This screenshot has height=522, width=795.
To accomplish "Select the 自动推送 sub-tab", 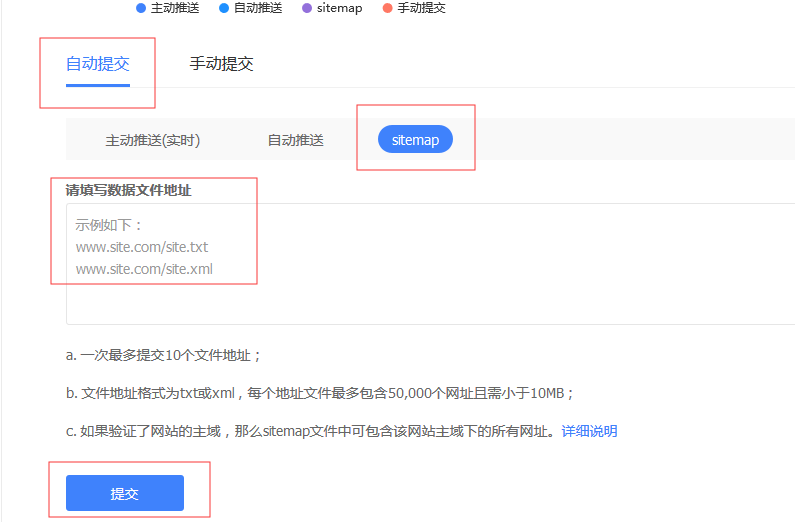I will tap(296, 140).
